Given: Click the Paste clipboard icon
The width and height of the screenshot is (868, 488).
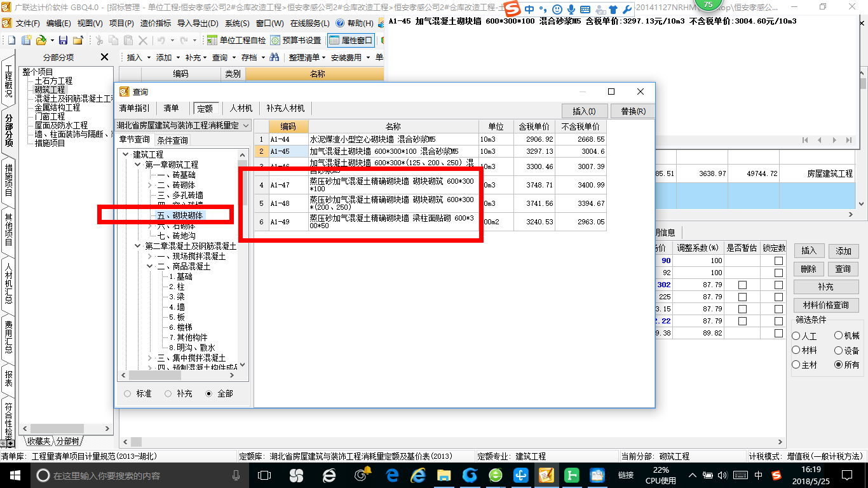Looking at the screenshot, I should pos(128,40).
